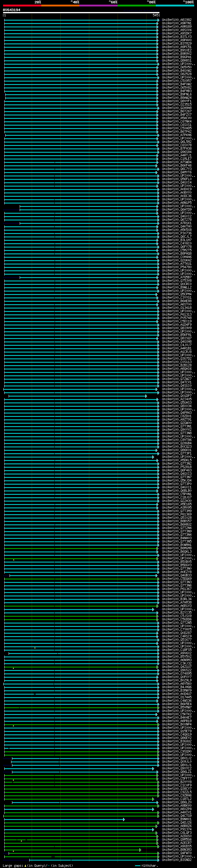Click the UniRef100_C6TNK4 label
197x868 pixels.
click(x=177, y=122)
